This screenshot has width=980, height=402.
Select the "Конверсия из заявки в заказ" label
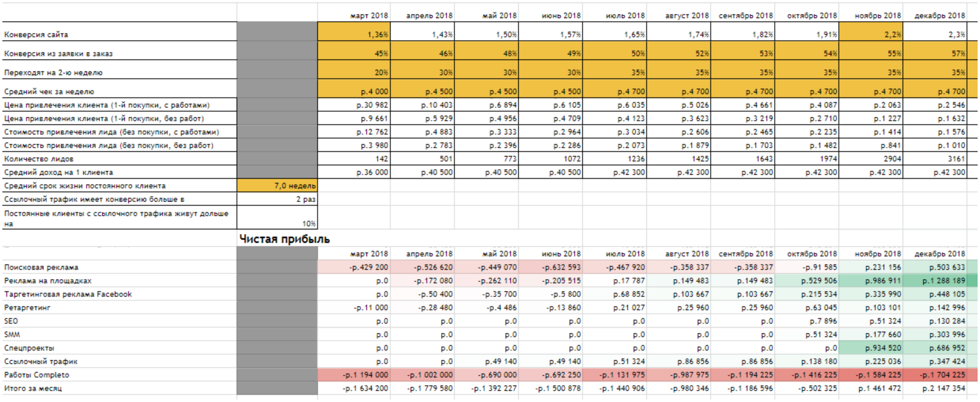[58, 53]
